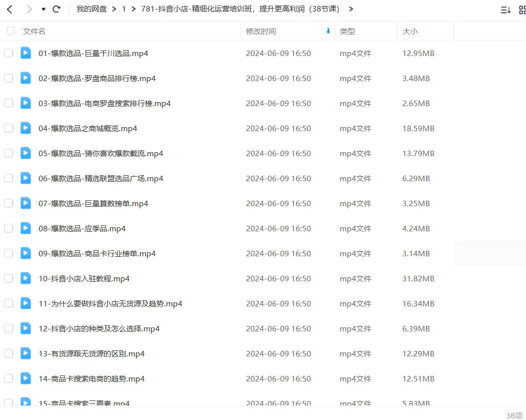Go forward with the right arrow icon
Image resolution: width=526 pixels, height=420 pixels.
[x=29, y=10]
